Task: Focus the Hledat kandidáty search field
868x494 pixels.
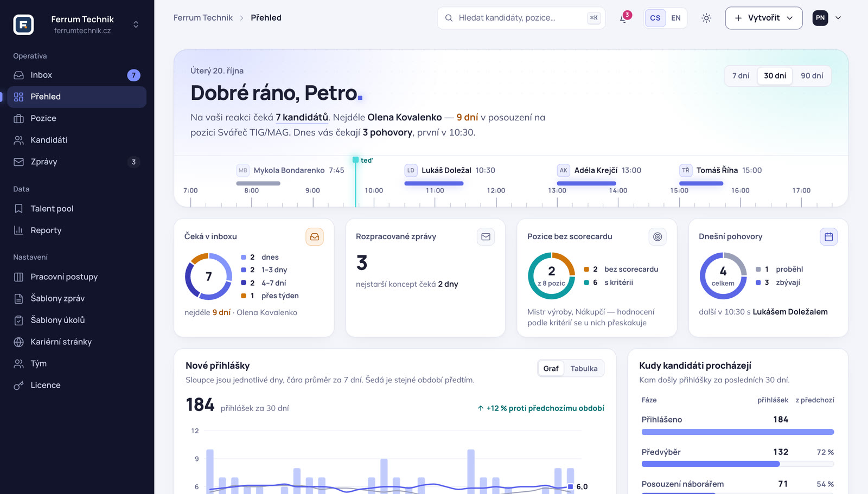Action: 521,18
